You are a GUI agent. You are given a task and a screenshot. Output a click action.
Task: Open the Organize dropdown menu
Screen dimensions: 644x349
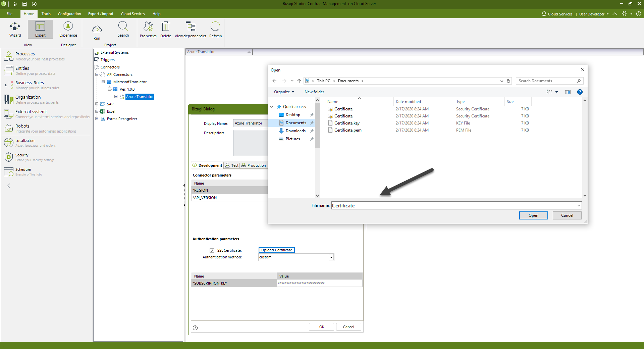[x=284, y=92]
